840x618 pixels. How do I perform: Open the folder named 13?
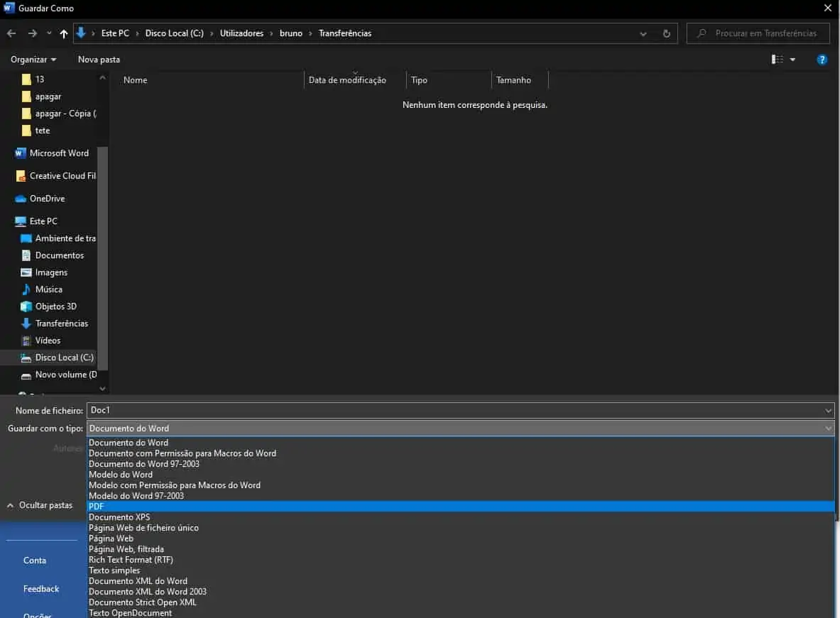click(x=33, y=79)
